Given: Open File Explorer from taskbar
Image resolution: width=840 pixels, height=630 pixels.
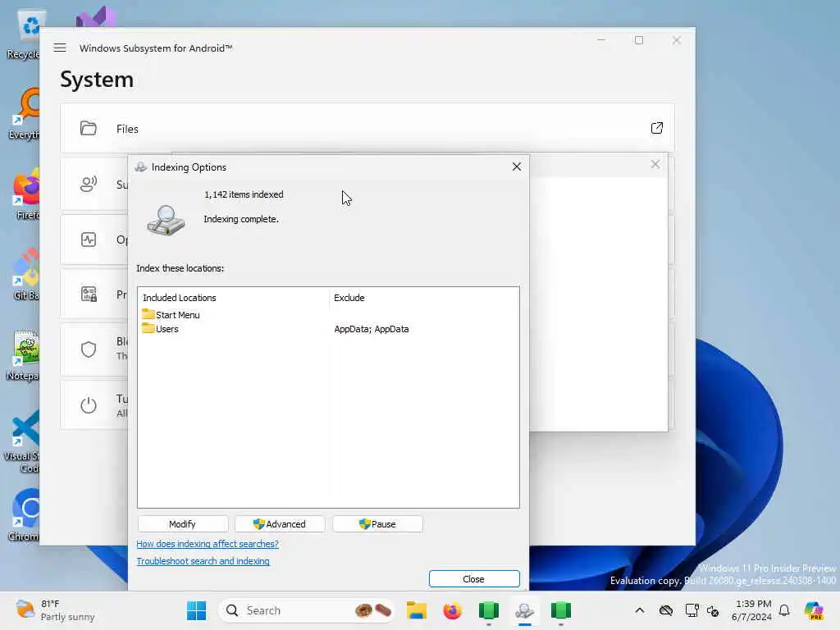Looking at the screenshot, I should tap(416, 610).
